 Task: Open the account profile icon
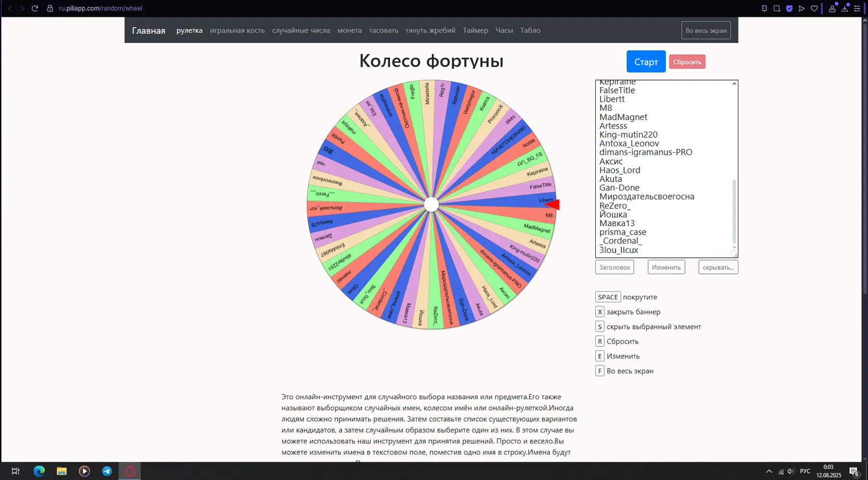tap(832, 8)
